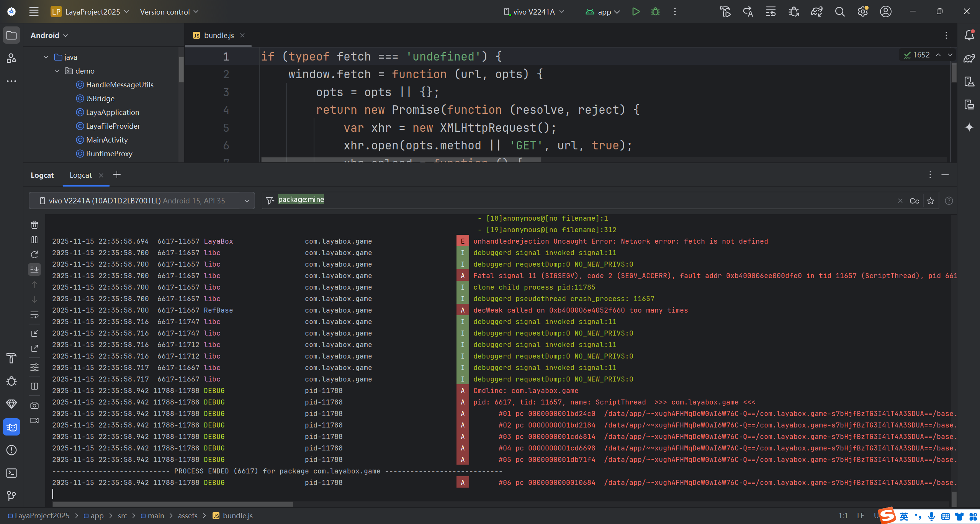
Task: Pause the logcat output
Action: (x=34, y=240)
